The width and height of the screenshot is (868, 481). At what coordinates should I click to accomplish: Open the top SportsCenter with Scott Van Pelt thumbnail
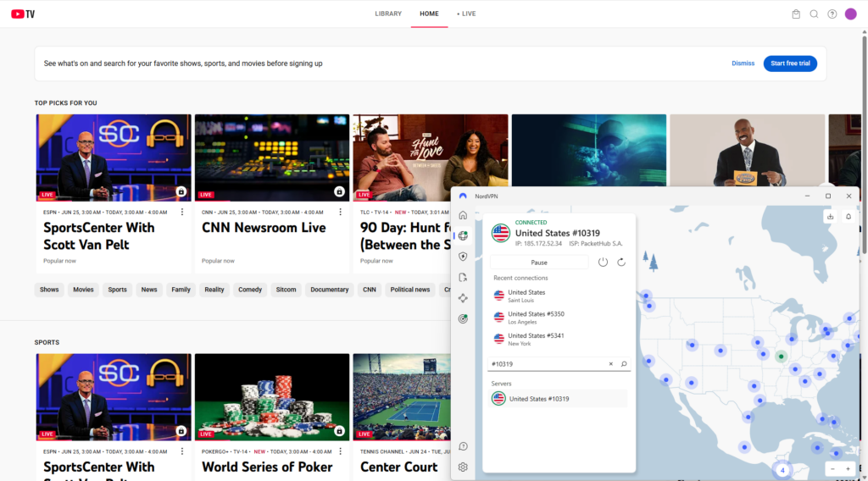tap(114, 158)
